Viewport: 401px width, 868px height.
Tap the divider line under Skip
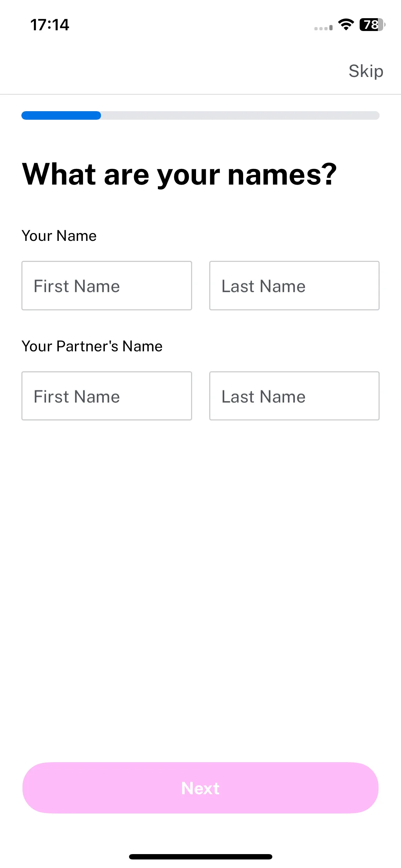click(200, 94)
